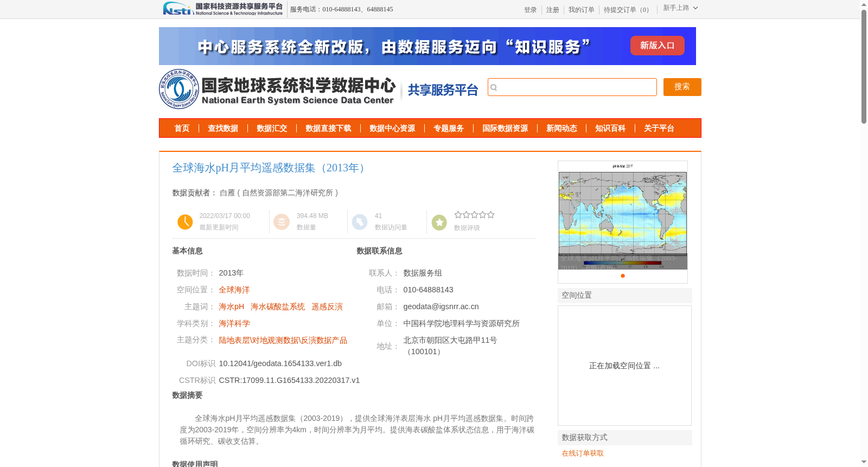Image resolution: width=868 pixels, height=467 pixels.
Task: Click the NSTI platform logo
Action: point(223,9)
